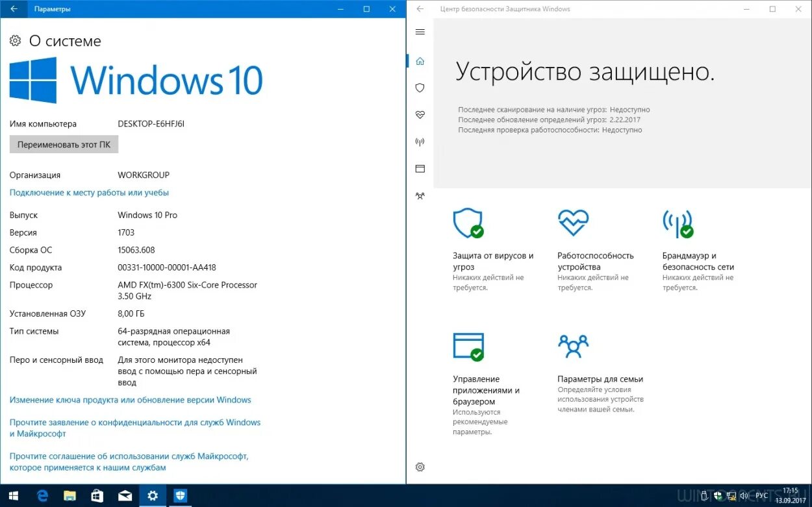Viewport: 812px width, 507px height.
Task: Click 'Последняя проверка работоспособности' line
Action: tap(550, 130)
